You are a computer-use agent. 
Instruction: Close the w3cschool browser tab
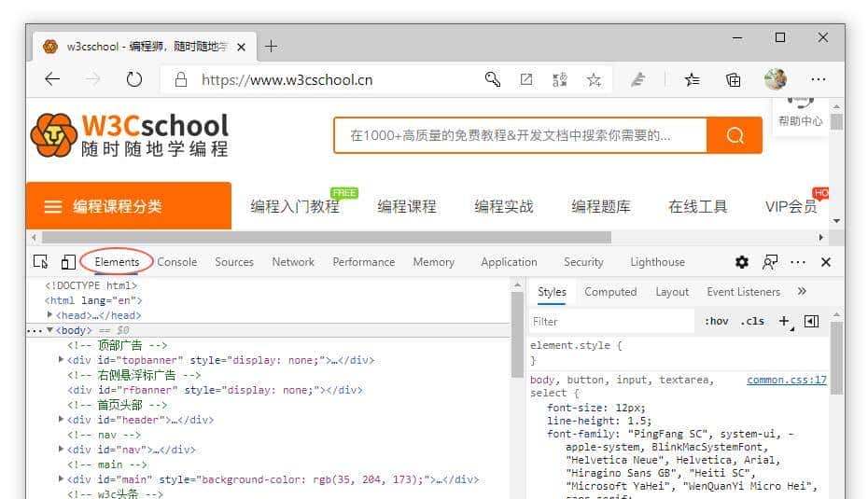coord(242,47)
